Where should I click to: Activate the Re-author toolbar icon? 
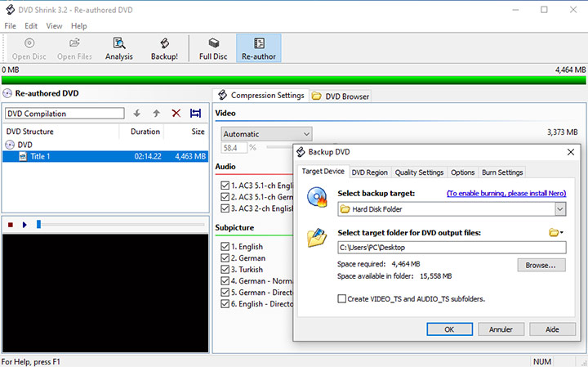point(258,48)
